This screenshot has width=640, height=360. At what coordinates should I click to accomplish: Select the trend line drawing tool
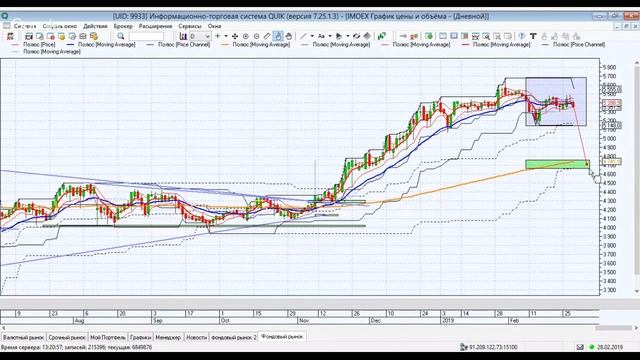(x=303, y=36)
